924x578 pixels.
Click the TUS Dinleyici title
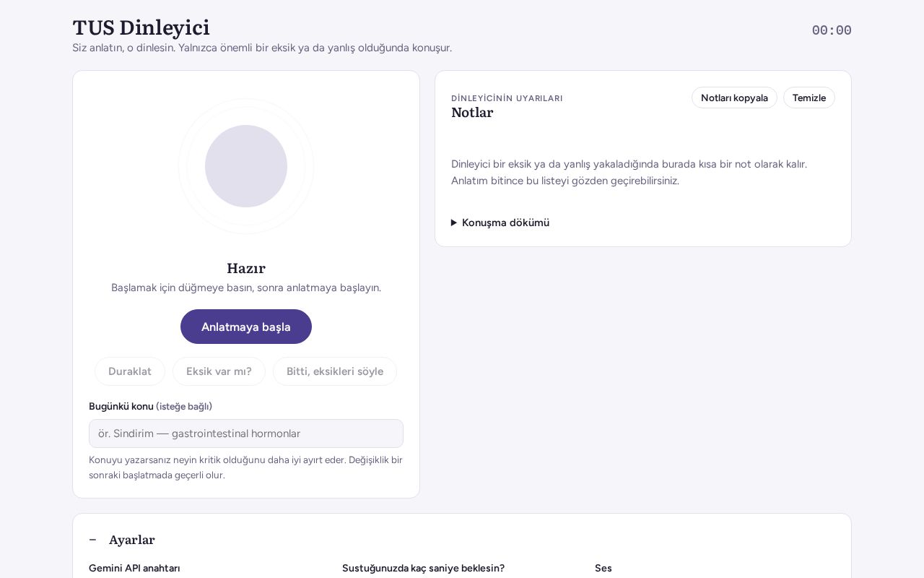tap(141, 27)
